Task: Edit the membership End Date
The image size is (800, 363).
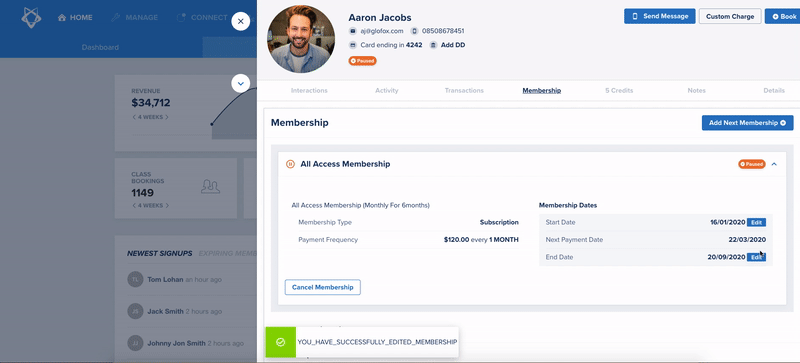Action: 756,257
